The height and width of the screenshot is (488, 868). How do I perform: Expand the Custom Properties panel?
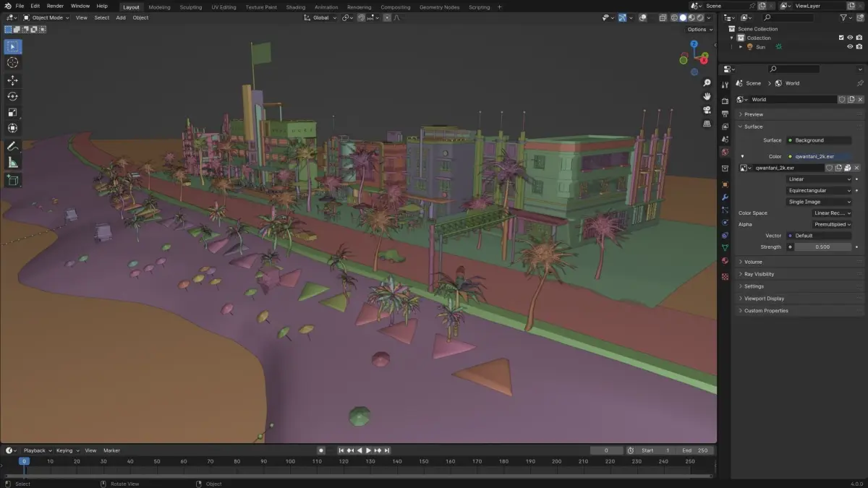click(x=800, y=311)
